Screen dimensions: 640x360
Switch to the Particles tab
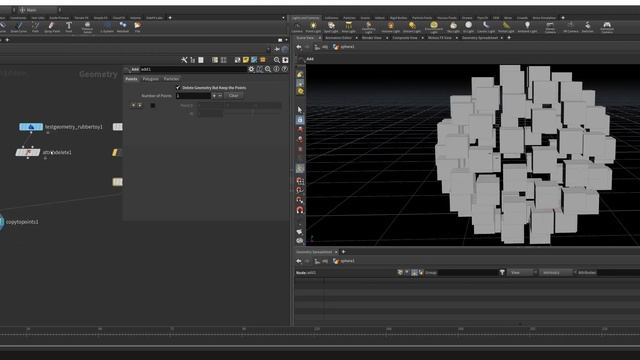pyautogui.click(x=171, y=79)
